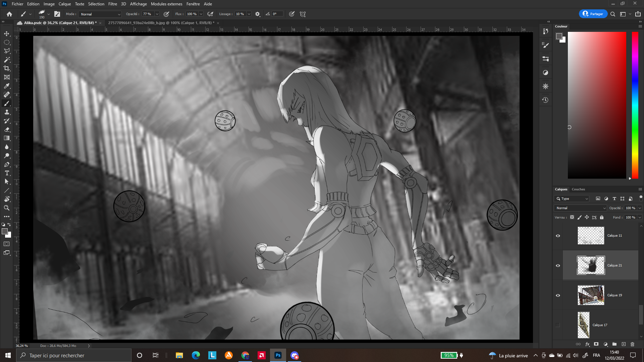Image resolution: width=644 pixels, height=362 pixels.
Task: Open the Filtre menu
Action: [112, 4]
